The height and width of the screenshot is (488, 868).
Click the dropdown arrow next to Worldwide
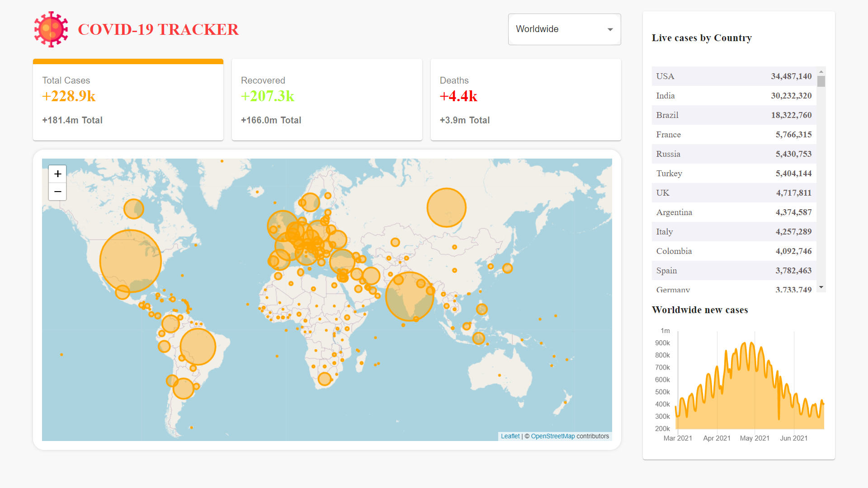pyautogui.click(x=610, y=29)
